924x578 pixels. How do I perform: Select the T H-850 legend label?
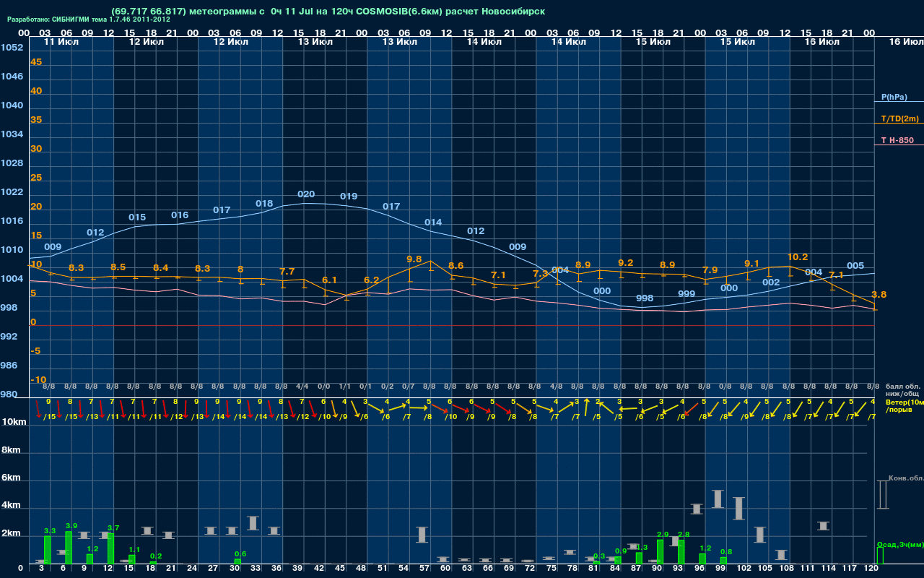click(897, 140)
